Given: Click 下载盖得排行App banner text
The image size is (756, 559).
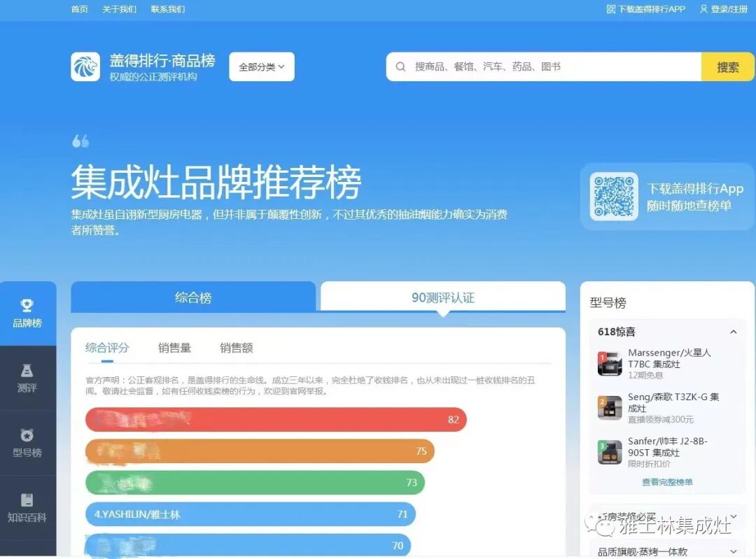Looking at the screenshot, I should [695, 188].
